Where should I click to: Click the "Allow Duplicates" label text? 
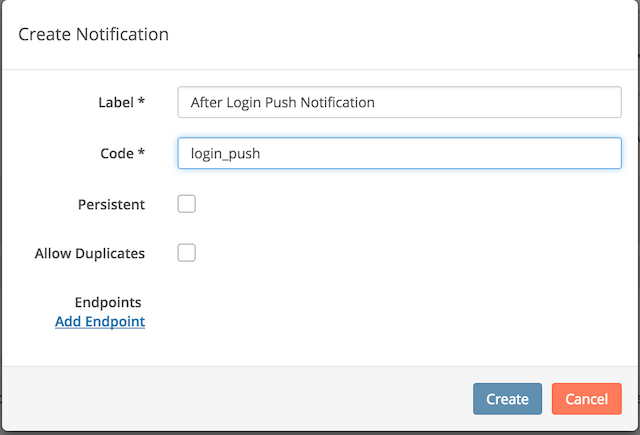point(89,253)
